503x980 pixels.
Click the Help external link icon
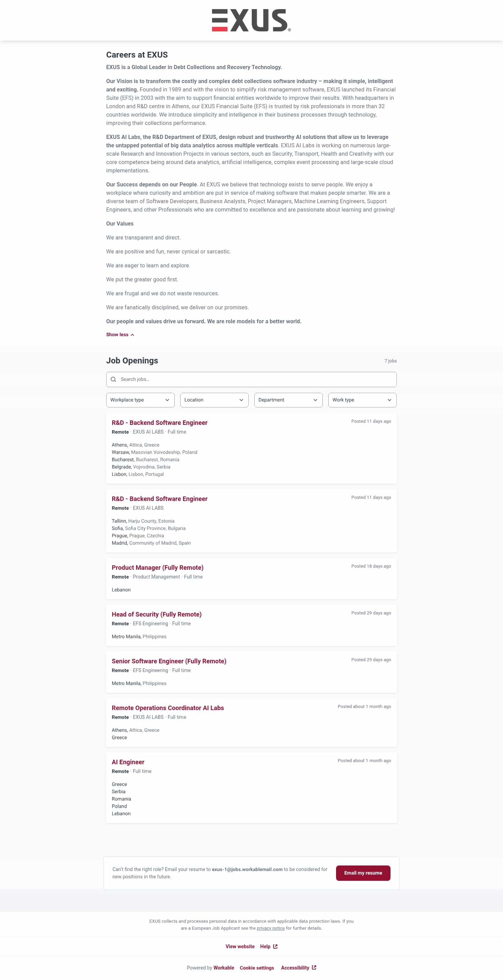point(275,946)
